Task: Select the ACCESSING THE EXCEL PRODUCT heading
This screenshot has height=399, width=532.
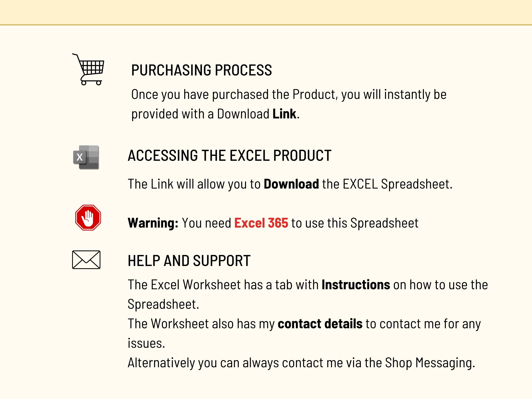Action: (x=229, y=155)
